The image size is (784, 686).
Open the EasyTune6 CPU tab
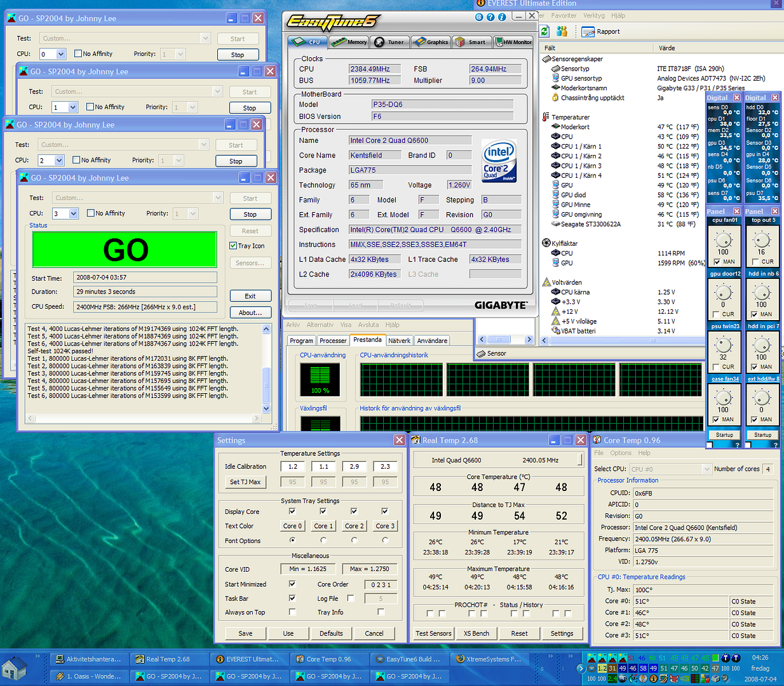[x=308, y=42]
